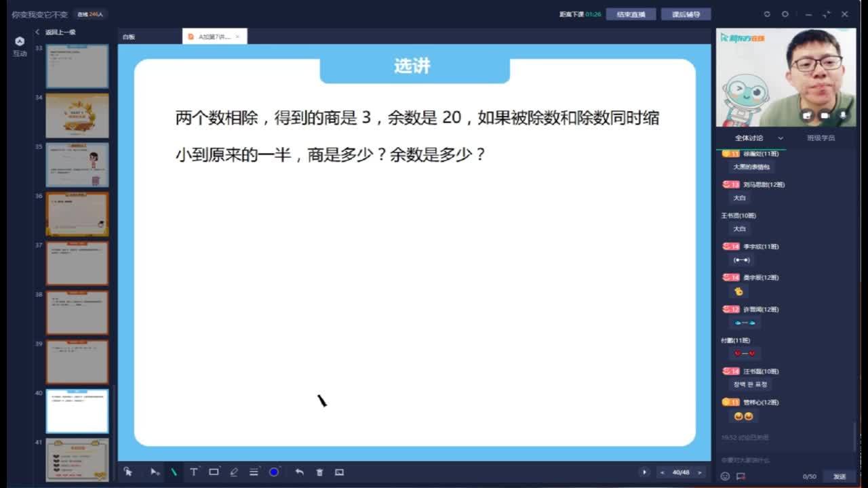Open slide thumbnail 36 in the sidebar

pos(77,214)
